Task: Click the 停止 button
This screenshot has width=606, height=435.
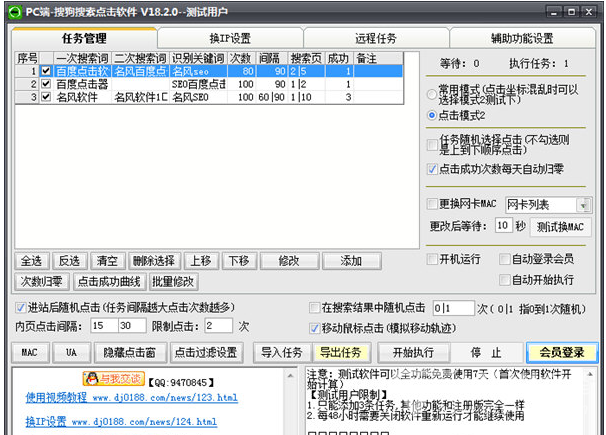Action: tap(486, 352)
